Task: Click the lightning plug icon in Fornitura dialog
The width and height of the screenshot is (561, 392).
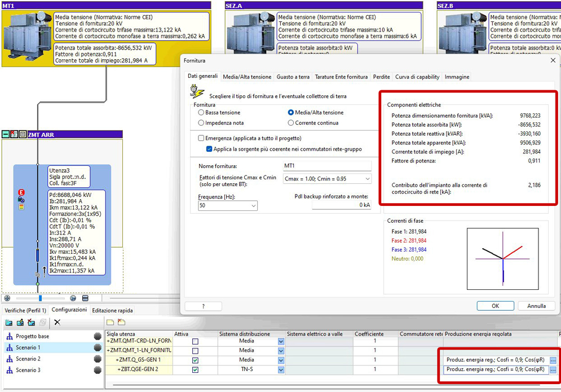Action: click(x=197, y=91)
